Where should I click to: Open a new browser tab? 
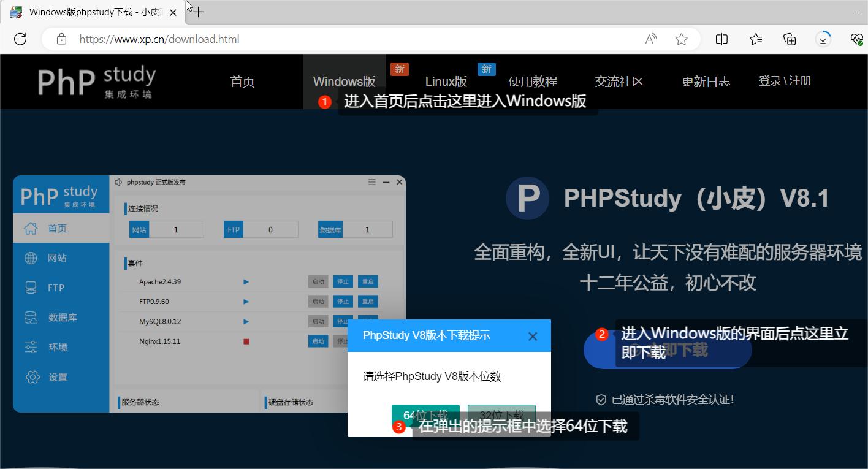coord(198,12)
